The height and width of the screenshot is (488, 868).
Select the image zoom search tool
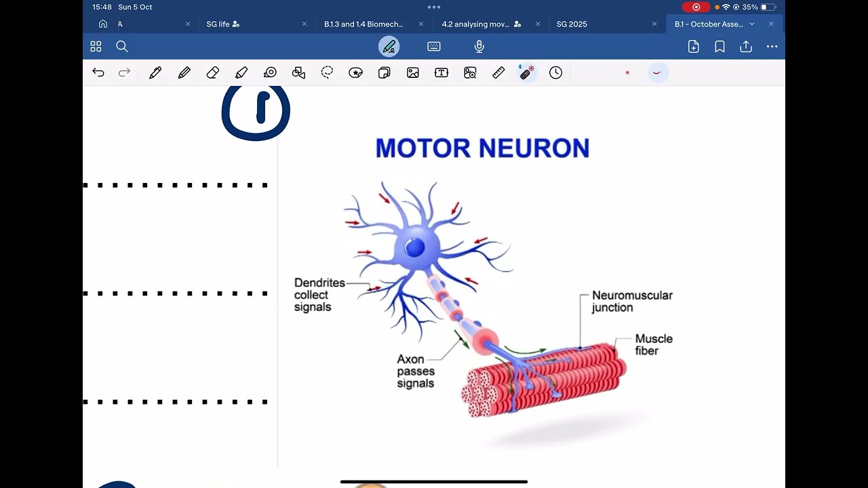pyautogui.click(x=470, y=73)
